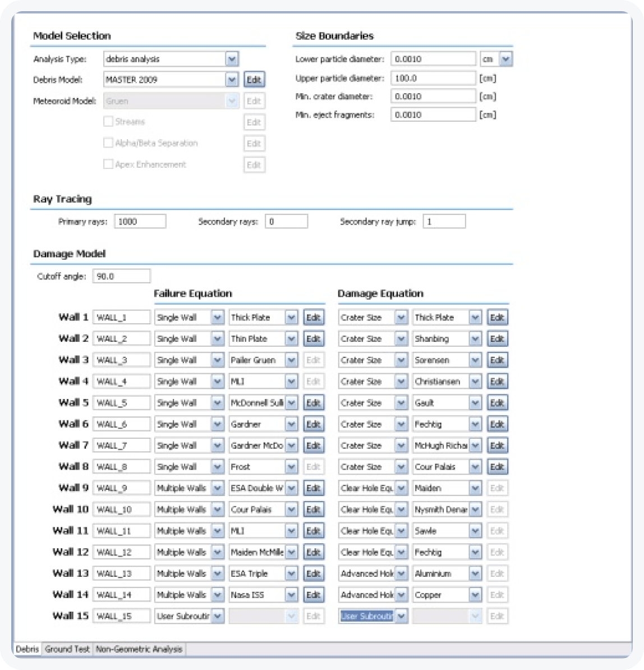Edit Wall 4's Christiansen damage equation
644x670 pixels.
497,381
